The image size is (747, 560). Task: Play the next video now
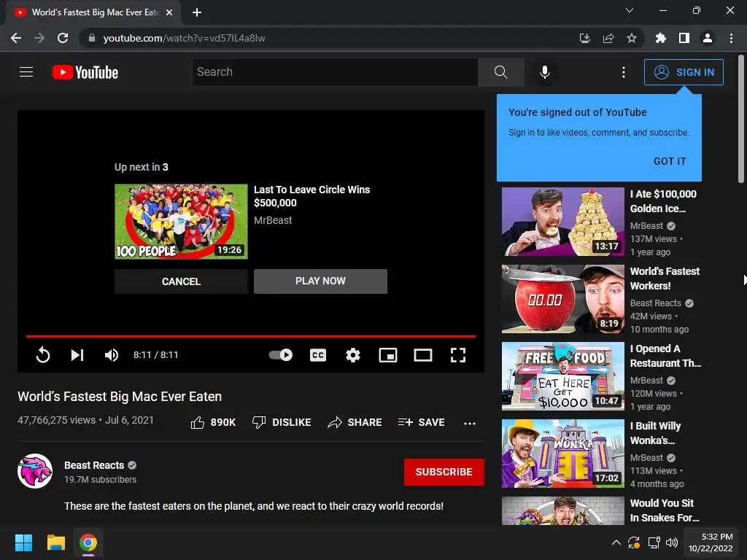[321, 281]
